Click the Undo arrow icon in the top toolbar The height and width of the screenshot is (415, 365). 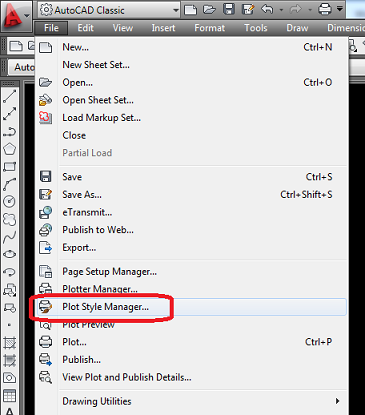coord(267,9)
